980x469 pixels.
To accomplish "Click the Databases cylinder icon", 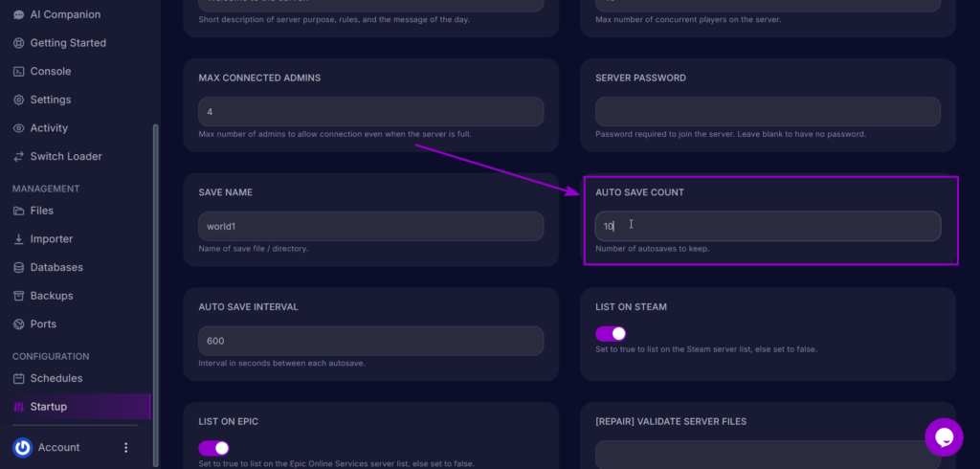I will [19, 268].
